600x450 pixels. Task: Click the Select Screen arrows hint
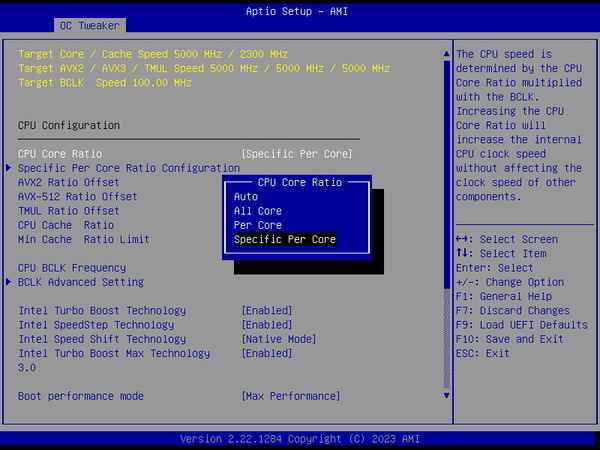tap(507, 239)
